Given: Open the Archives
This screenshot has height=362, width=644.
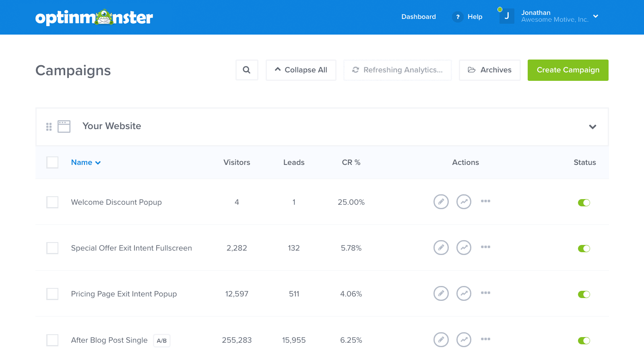Looking at the screenshot, I should (489, 70).
